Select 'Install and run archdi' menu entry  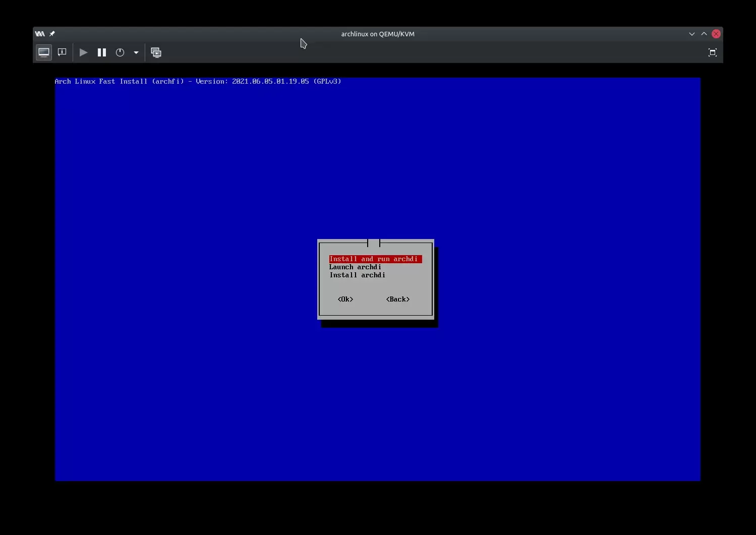pos(375,259)
